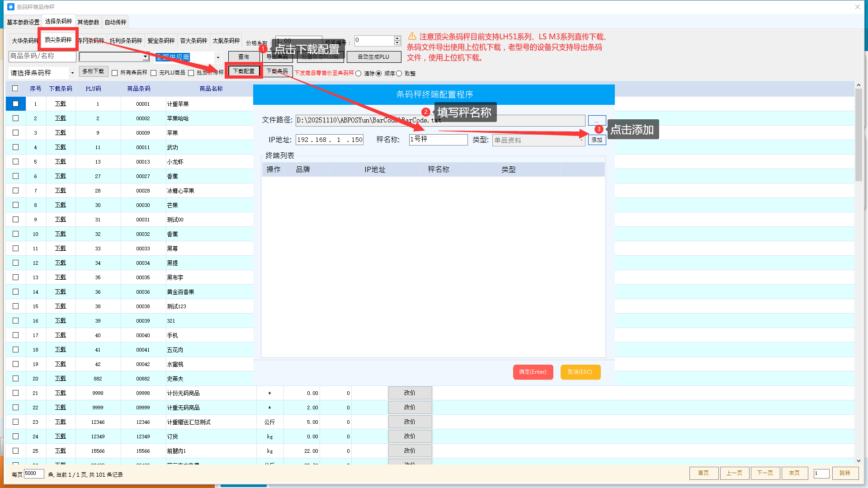Click the vertical scrollbar of product list

click(x=859, y=136)
